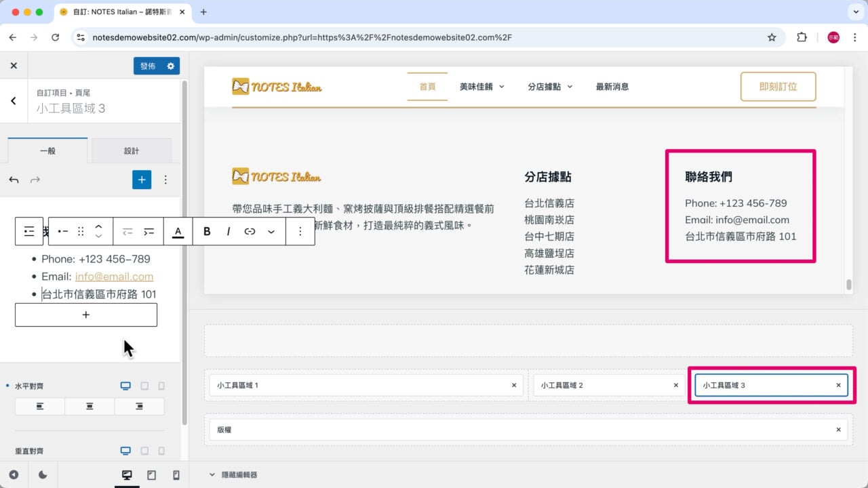Apply italic formatting to the list text
Screen dimensions: 868x488
[228, 231]
